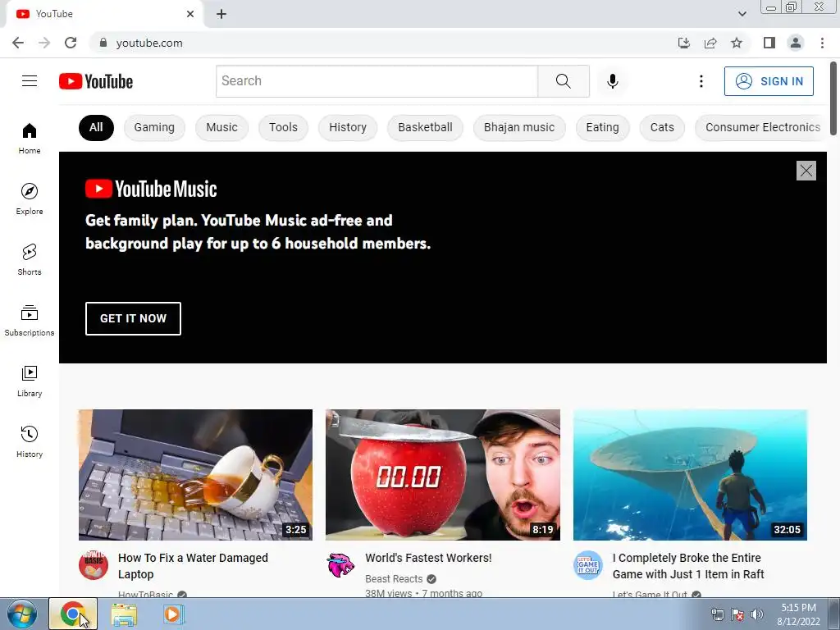Open the Chrome profile icon
The width and height of the screenshot is (840, 630).
pyautogui.click(x=796, y=43)
